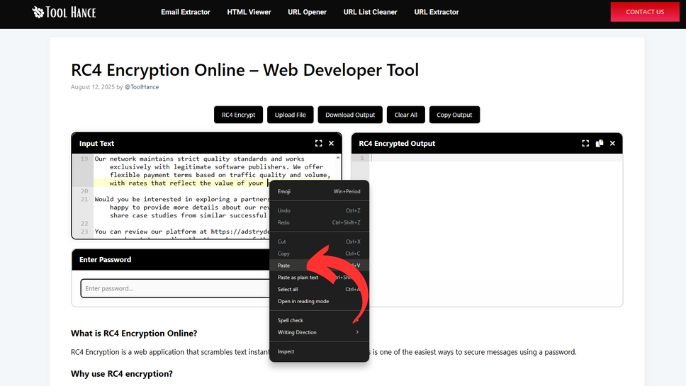This screenshot has width=686, height=386.
Task: Choose Select all from the context menu
Action: point(319,289)
